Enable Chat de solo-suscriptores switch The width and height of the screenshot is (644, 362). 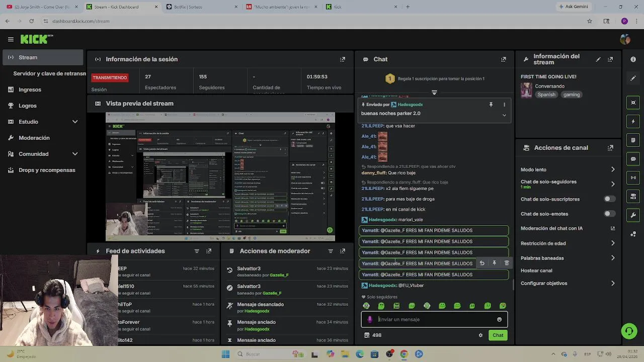[609, 199]
